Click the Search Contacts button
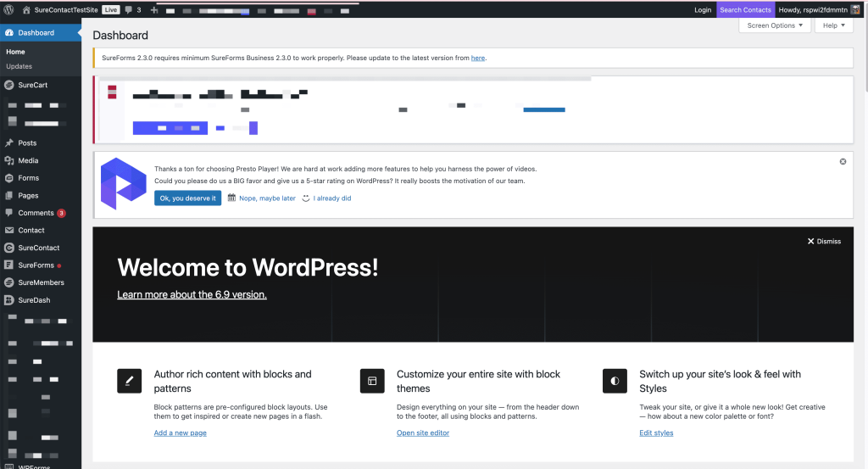868x469 pixels. coord(745,10)
